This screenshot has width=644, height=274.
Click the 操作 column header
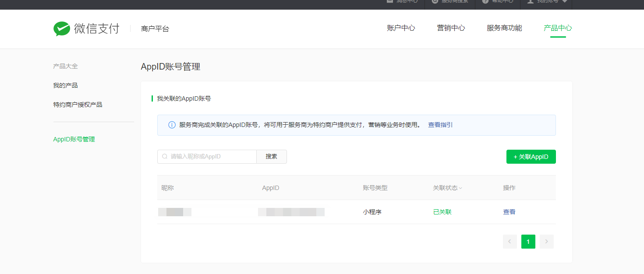click(509, 188)
